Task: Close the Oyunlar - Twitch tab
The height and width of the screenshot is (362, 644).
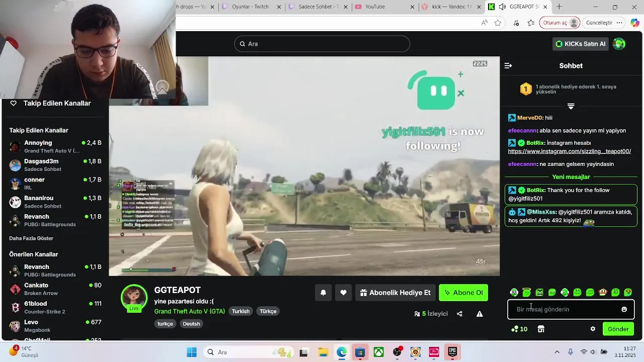Action: [x=279, y=7]
